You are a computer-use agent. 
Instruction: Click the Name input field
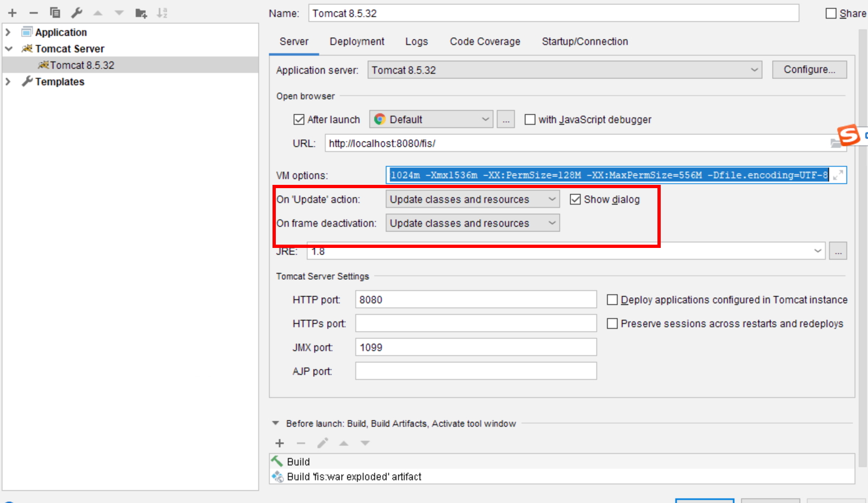[x=554, y=13]
